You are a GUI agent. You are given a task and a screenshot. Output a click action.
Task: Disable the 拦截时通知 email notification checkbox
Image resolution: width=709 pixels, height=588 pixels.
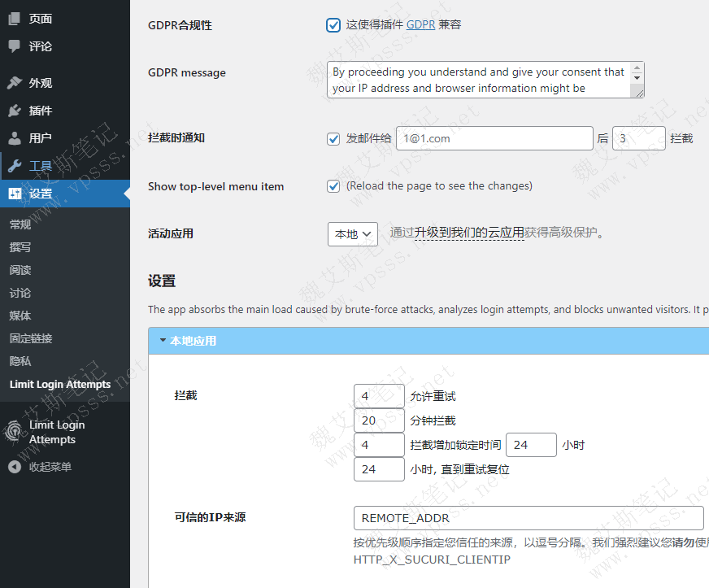tap(333, 138)
